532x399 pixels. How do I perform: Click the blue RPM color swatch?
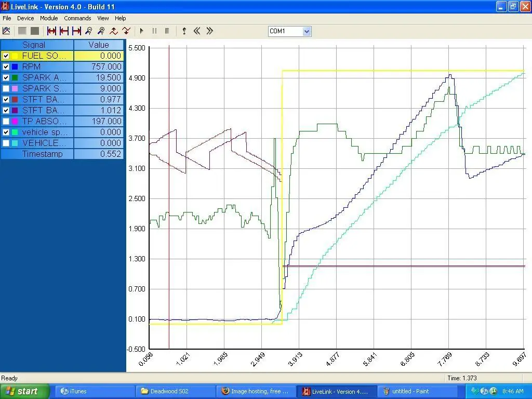click(15, 67)
